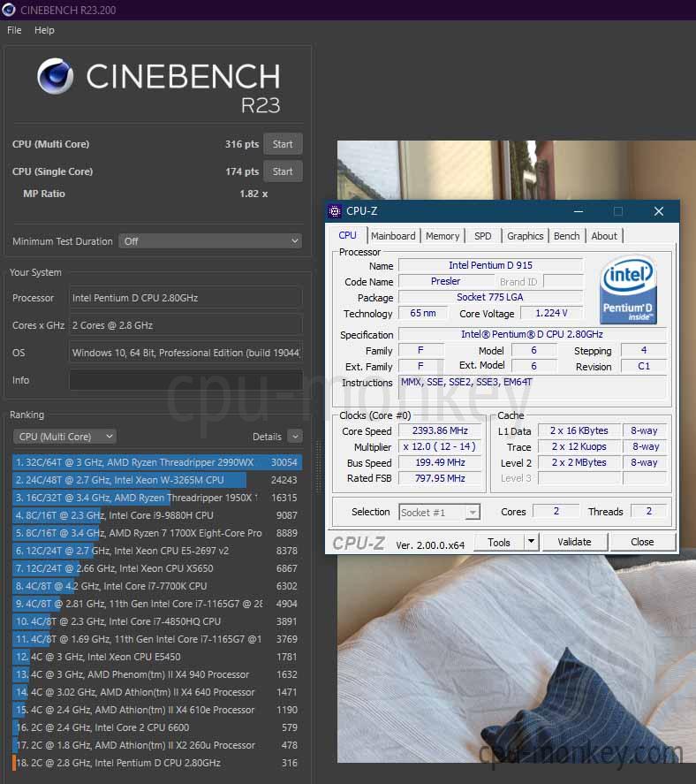Click the Code Name value Presler
Viewport: 696px width, 784px height.
446,281
